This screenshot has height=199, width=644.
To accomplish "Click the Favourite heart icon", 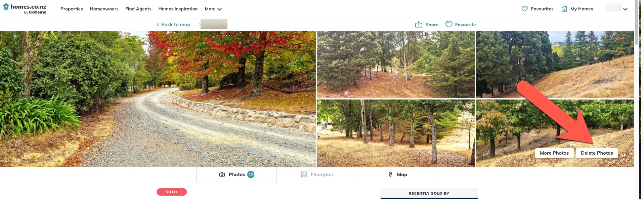I will click(x=449, y=25).
